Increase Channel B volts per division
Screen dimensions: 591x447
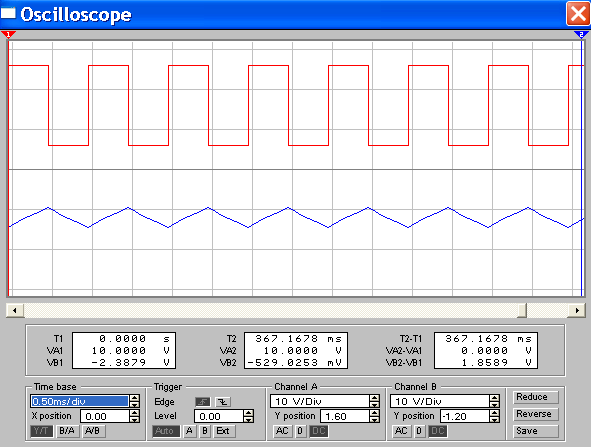[x=495, y=398]
